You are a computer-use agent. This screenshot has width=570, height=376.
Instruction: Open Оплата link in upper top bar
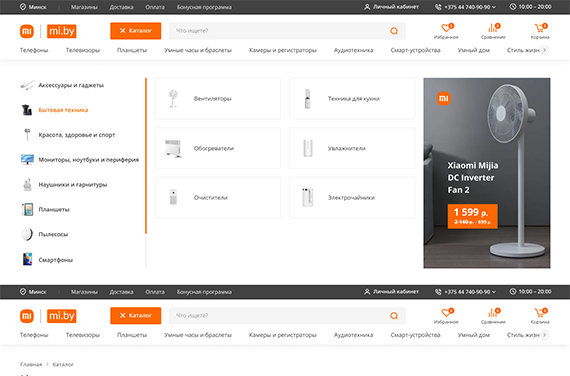click(x=155, y=7)
